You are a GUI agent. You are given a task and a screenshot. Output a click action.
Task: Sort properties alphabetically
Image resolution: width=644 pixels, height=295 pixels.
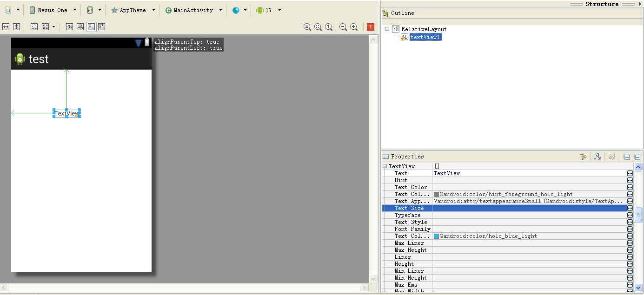pos(598,157)
